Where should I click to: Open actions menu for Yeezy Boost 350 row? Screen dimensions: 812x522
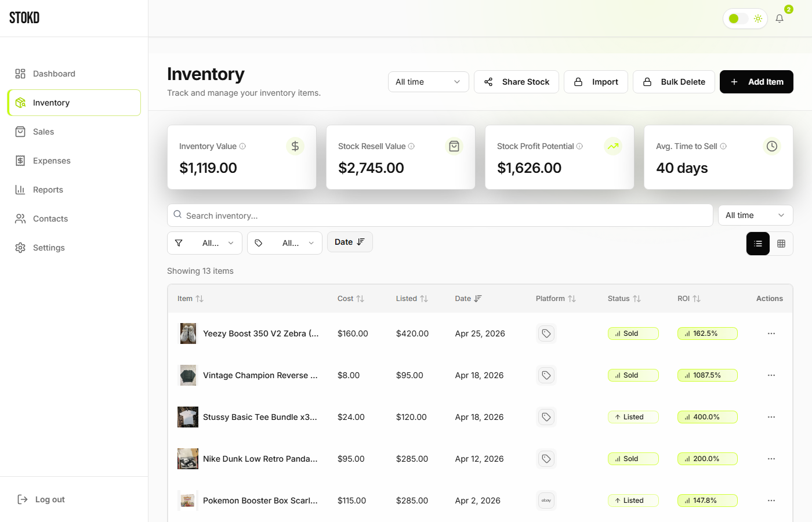coord(771,333)
